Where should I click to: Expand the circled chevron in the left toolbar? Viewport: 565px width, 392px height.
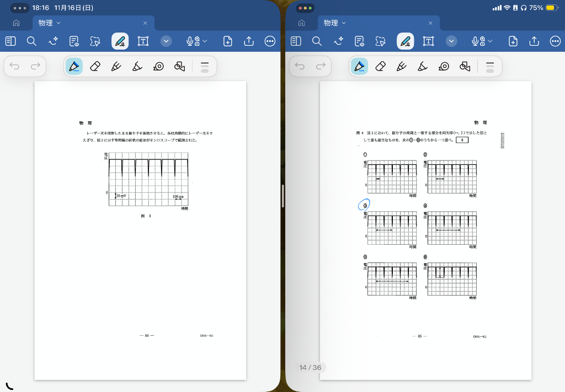pos(167,41)
